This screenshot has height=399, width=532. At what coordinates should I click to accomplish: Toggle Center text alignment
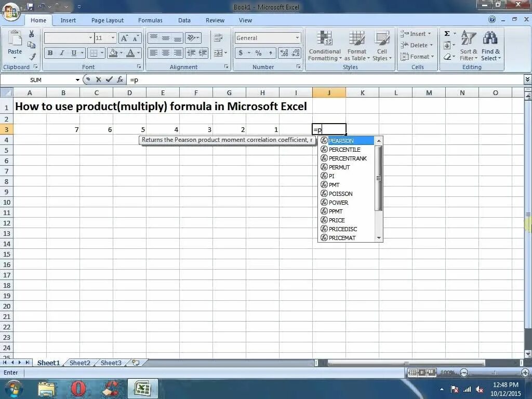[166, 53]
